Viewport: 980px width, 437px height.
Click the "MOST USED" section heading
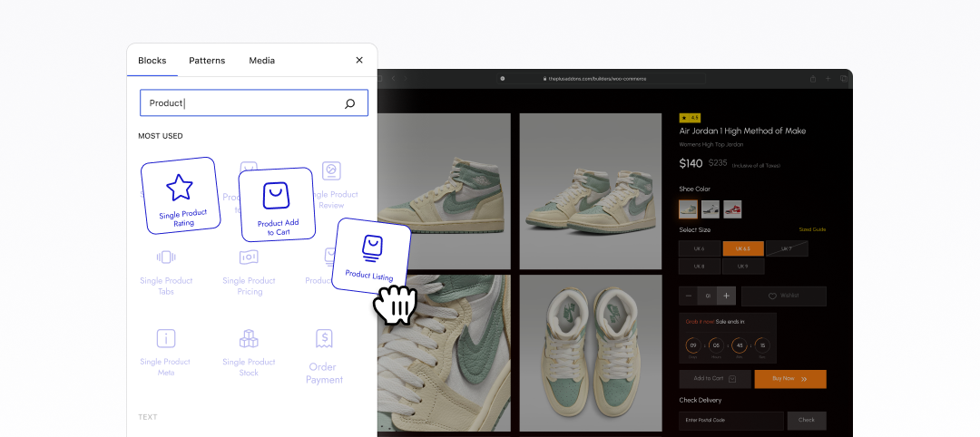click(x=161, y=136)
